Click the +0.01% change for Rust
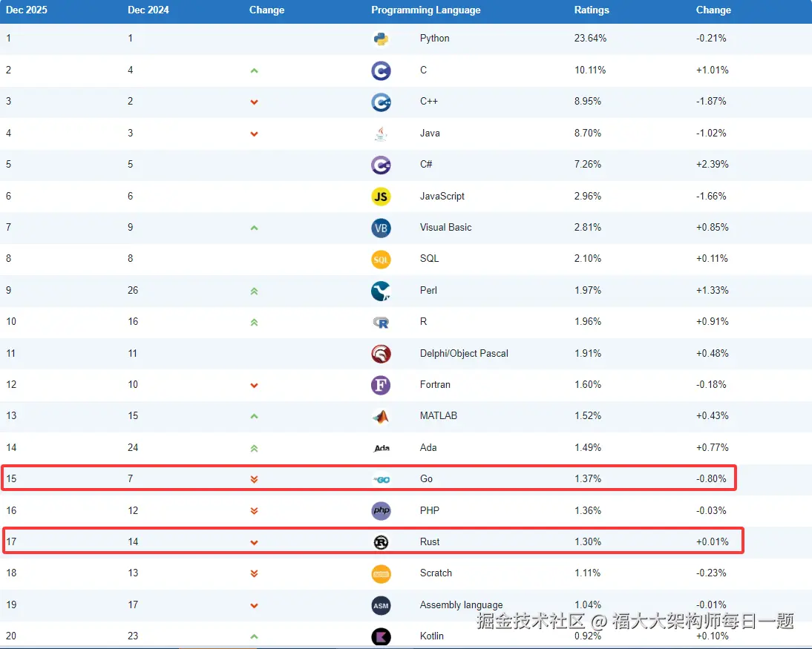Image resolution: width=812 pixels, height=649 pixels. pos(712,542)
